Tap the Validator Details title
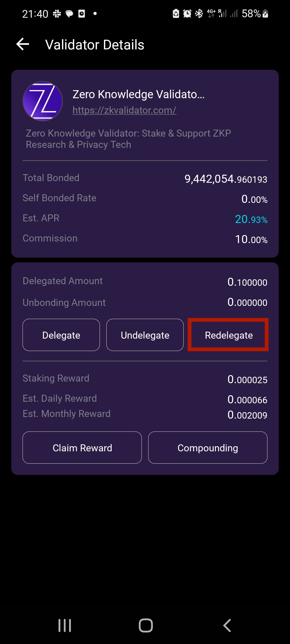290x644 pixels. [x=95, y=45]
